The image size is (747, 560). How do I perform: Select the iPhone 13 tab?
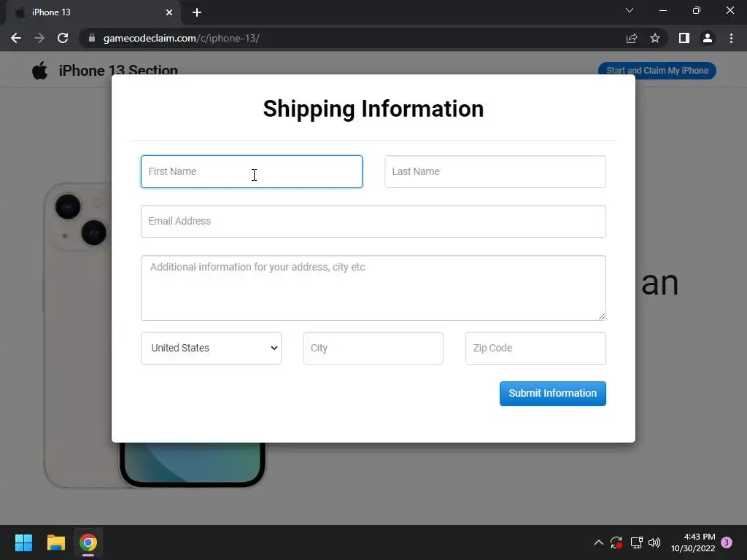(x=93, y=13)
